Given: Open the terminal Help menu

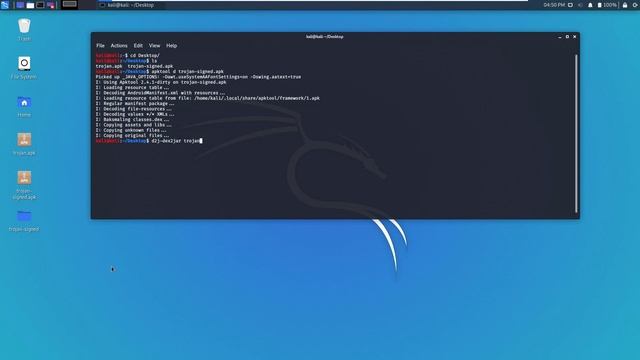Looking at the screenshot, I should 171,46.
